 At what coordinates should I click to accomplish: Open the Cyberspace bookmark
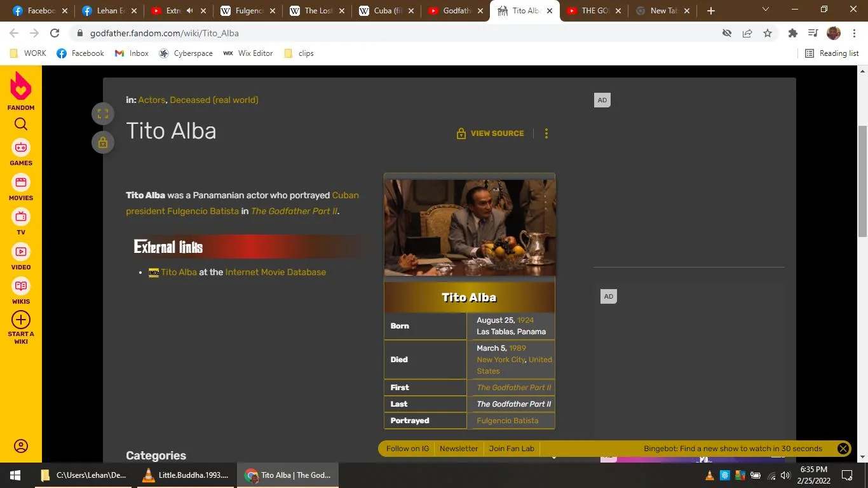(186, 53)
